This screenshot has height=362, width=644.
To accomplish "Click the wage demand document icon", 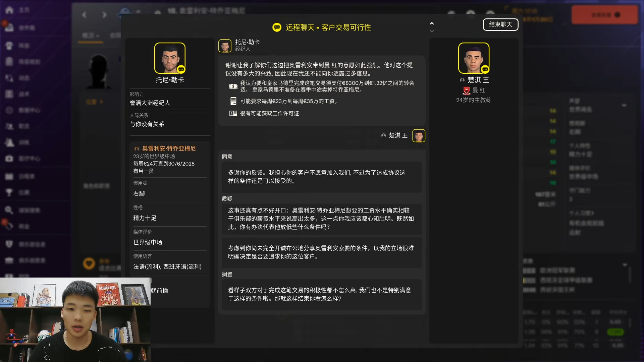I will point(233,101).
